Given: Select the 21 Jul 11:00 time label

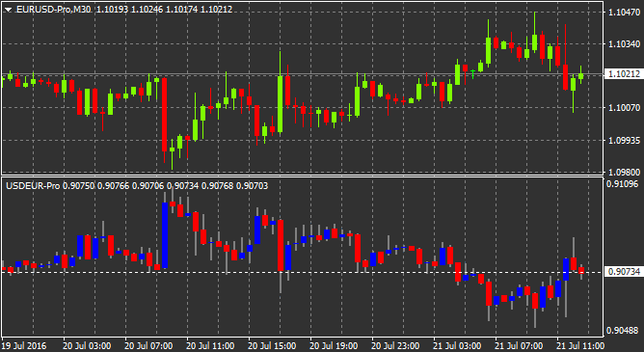Looking at the screenshot, I should click(580, 345).
